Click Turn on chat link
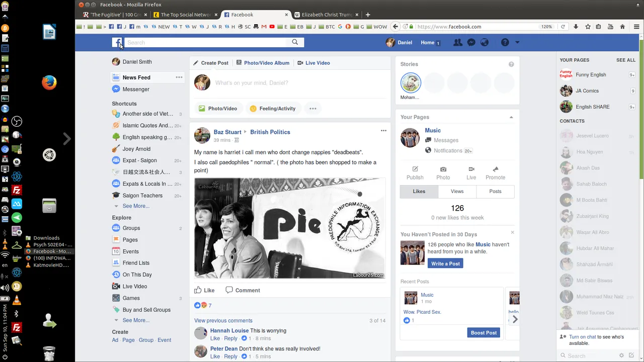644x362 pixels. [583, 337]
